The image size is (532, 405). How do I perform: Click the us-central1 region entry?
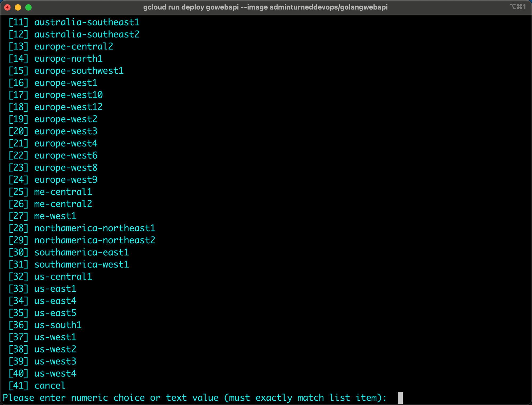coord(63,277)
